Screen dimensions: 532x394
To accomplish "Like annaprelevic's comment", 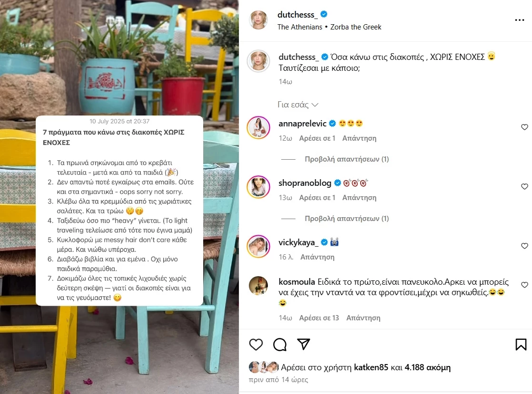I will pos(524,127).
